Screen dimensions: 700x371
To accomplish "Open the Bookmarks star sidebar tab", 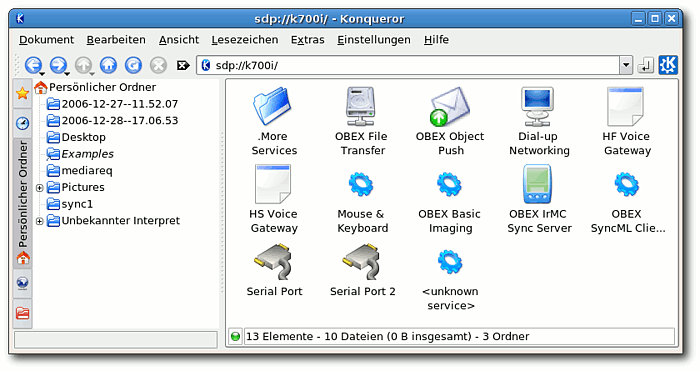I will (x=22, y=93).
